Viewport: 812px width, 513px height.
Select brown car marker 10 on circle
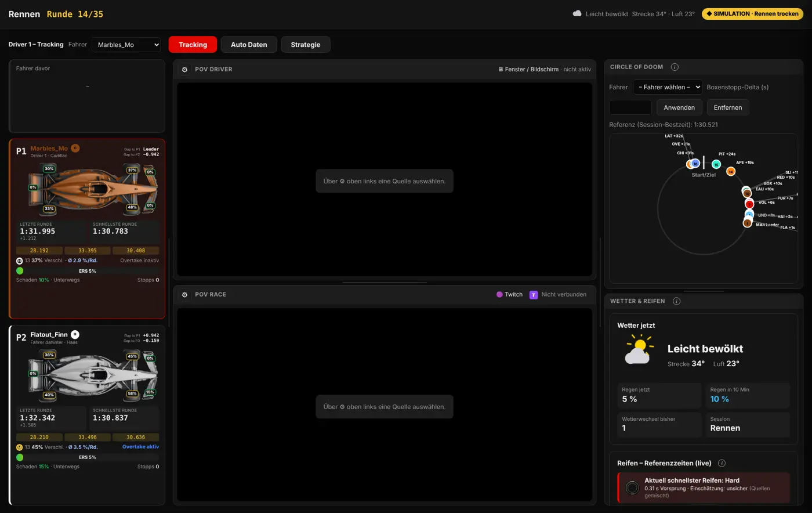(747, 193)
